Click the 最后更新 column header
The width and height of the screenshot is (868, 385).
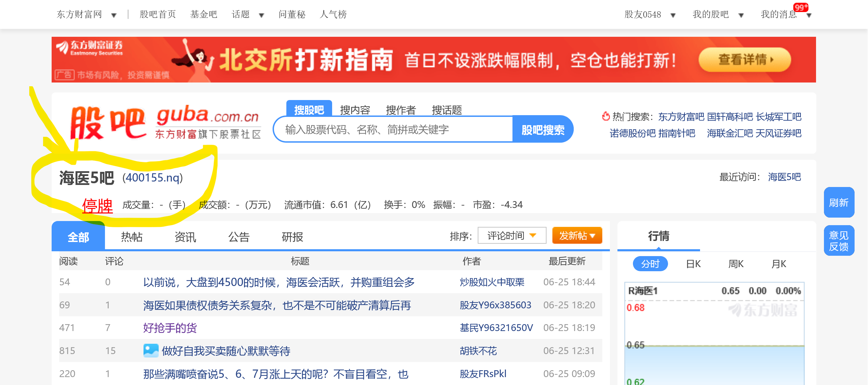[x=567, y=261]
